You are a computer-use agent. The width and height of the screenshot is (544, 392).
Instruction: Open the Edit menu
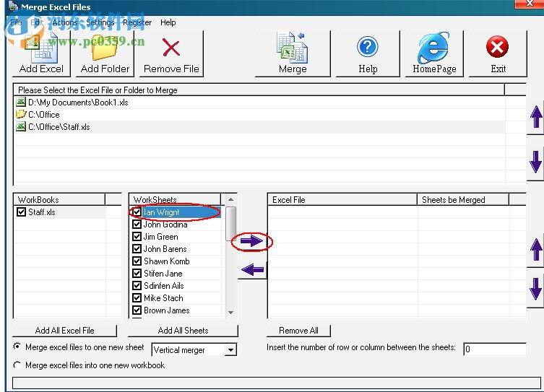(x=36, y=22)
